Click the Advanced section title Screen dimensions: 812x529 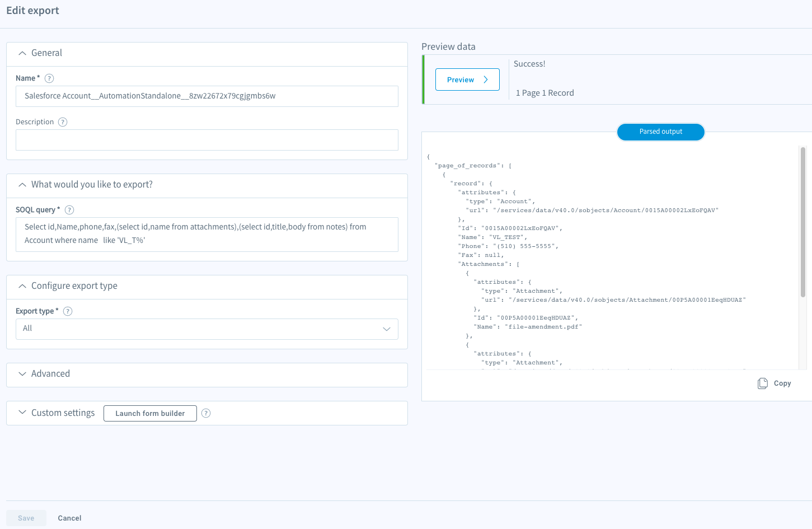50,374
